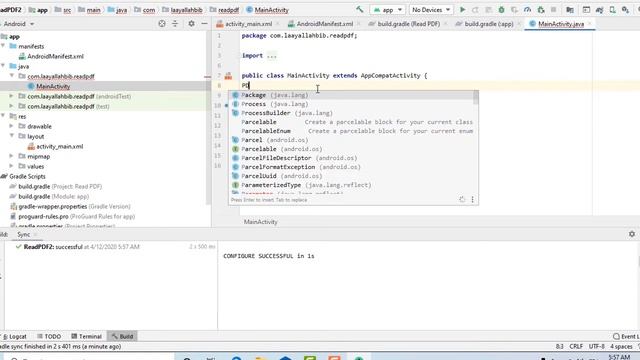This screenshot has width=640, height=360.
Task: Click the completion popup scrollbar thumb
Action: click(x=476, y=98)
